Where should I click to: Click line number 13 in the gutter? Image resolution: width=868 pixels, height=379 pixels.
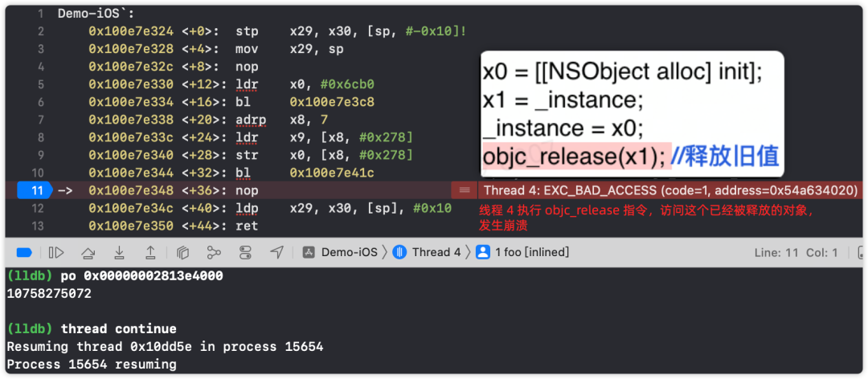point(37,226)
